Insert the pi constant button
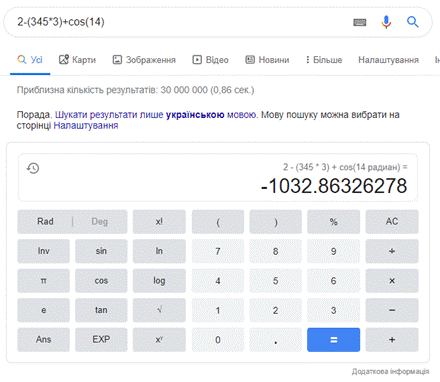Viewport: 440px width, 382px height. coord(43,281)
